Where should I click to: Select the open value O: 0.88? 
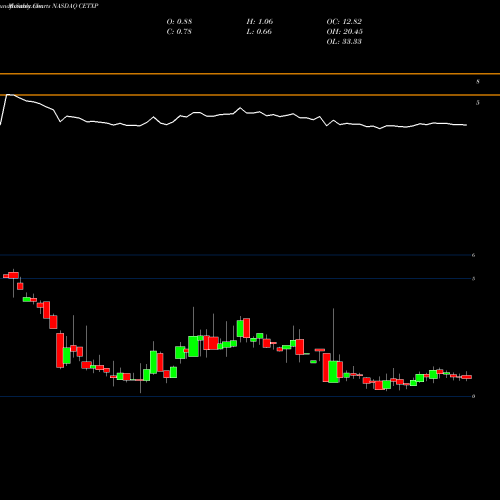coord(179,21)
